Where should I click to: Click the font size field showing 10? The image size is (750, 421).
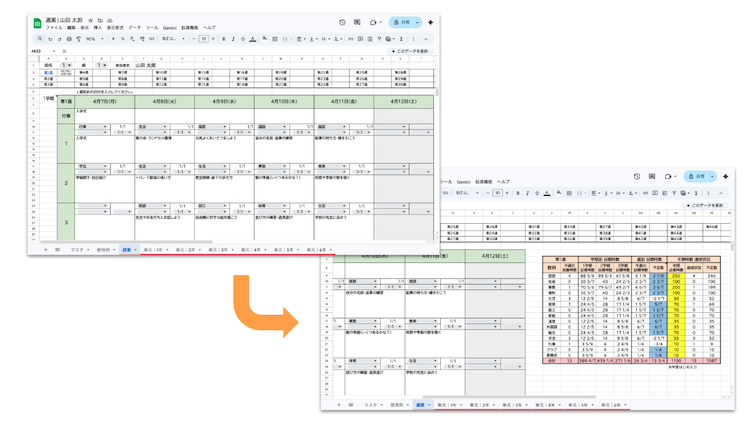pos(203,39)
